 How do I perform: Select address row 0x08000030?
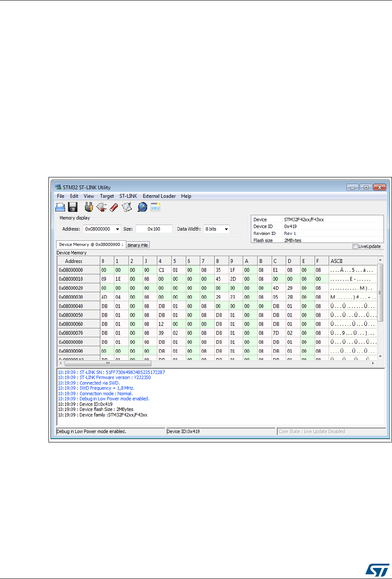(x=78, y=297)
